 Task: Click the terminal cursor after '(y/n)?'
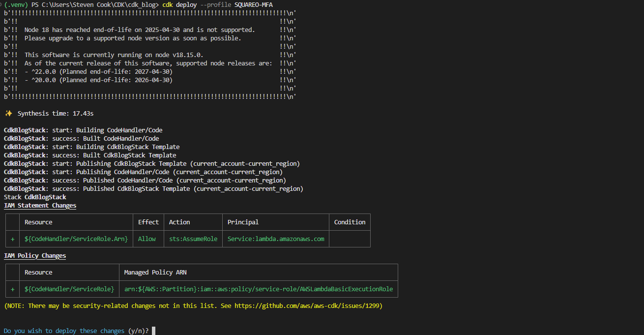tap(153, 331)
